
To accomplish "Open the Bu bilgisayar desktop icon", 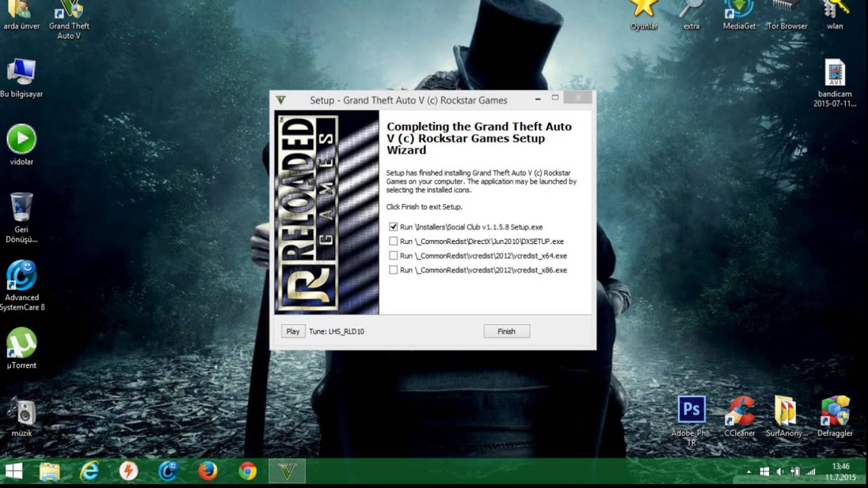I will [21, 78].
